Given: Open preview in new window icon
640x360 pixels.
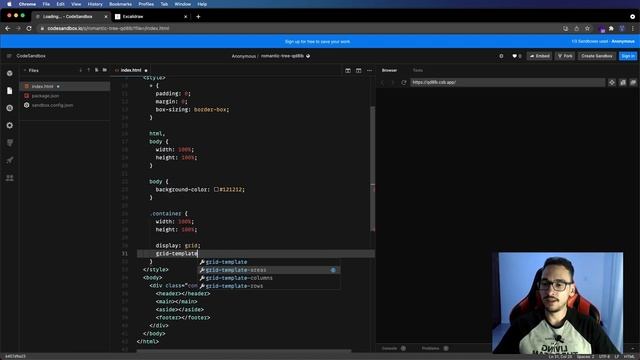Looking at the screenshot, I should (x=622, y=82).
